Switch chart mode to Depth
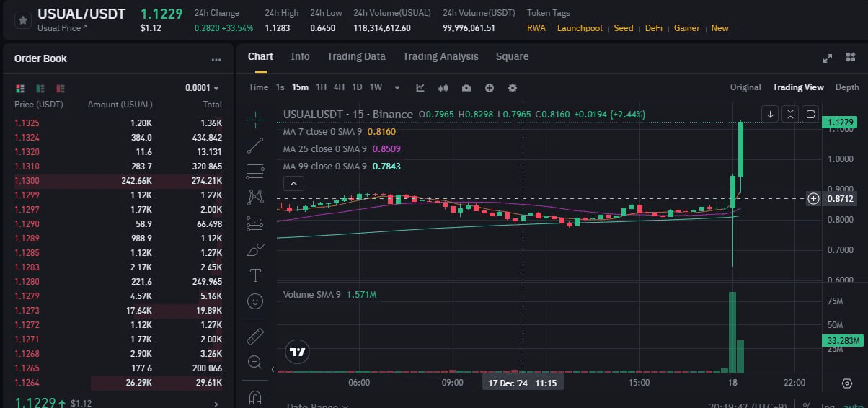 pyautogui.click(x=847, y=87)
